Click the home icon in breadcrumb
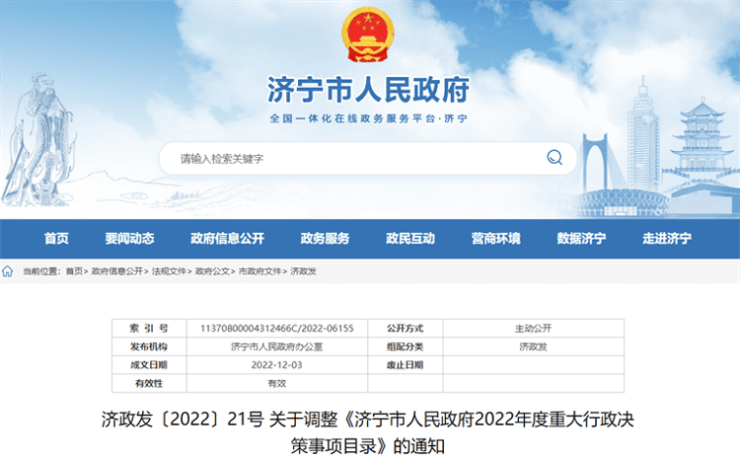Viewport: 740px width, 458px height. [x=8, y=271]
